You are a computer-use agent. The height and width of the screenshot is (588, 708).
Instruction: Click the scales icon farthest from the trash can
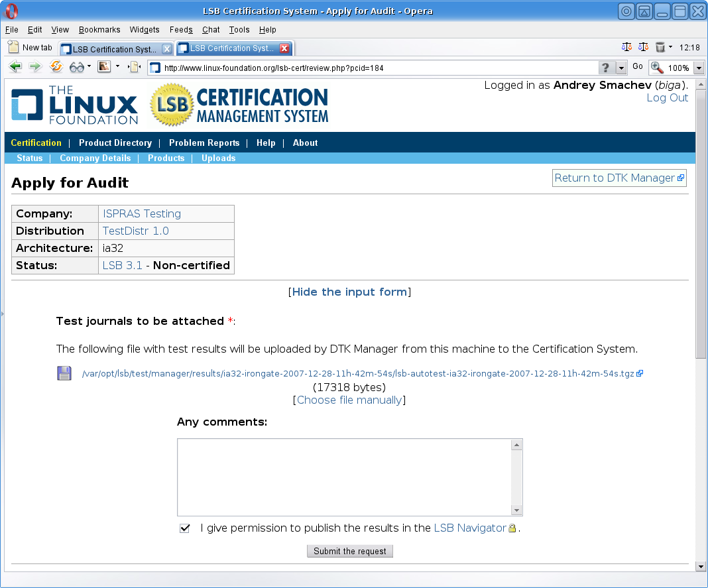[626, 47]
